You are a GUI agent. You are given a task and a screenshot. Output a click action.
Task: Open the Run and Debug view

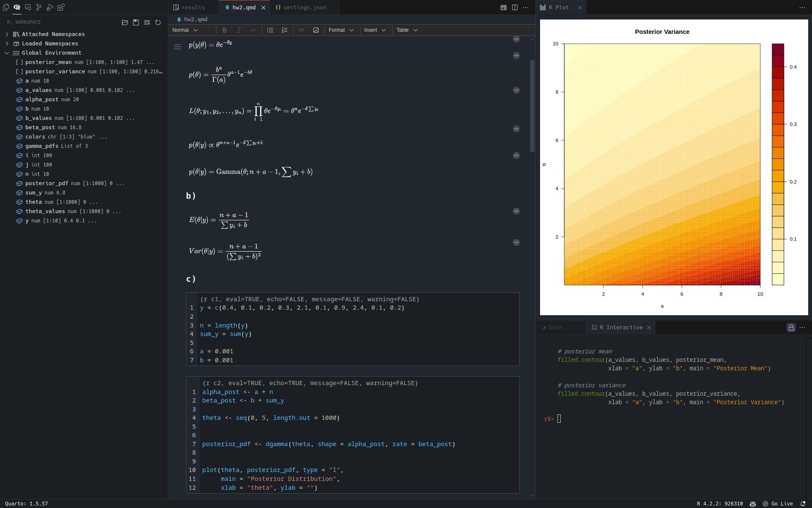pos(50,7)
